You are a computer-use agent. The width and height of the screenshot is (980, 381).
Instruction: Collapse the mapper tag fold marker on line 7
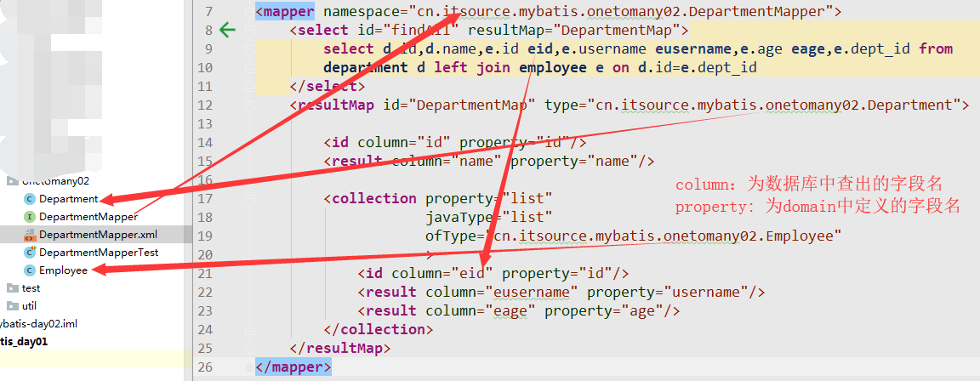(x=249, y=12)
